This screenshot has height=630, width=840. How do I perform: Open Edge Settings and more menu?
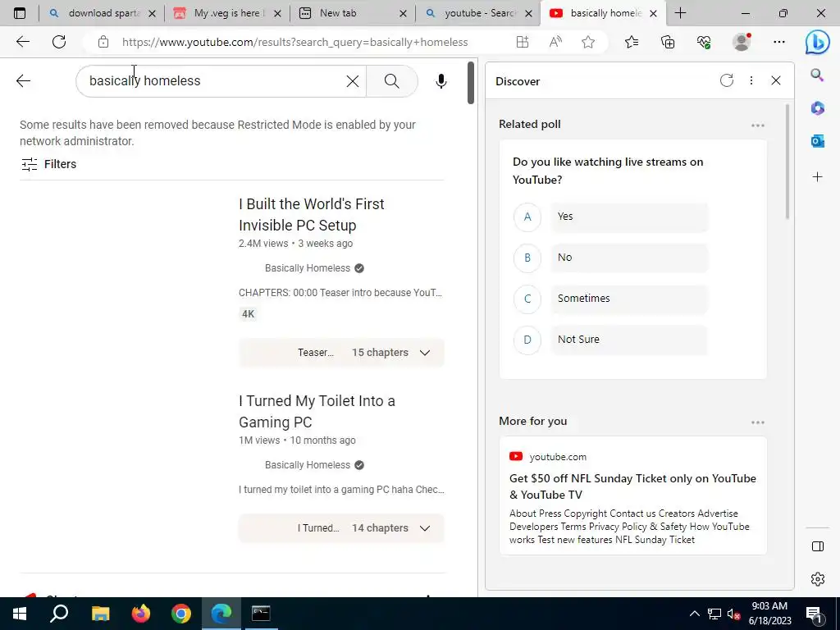pyautogui.click(x=779, y=42)
